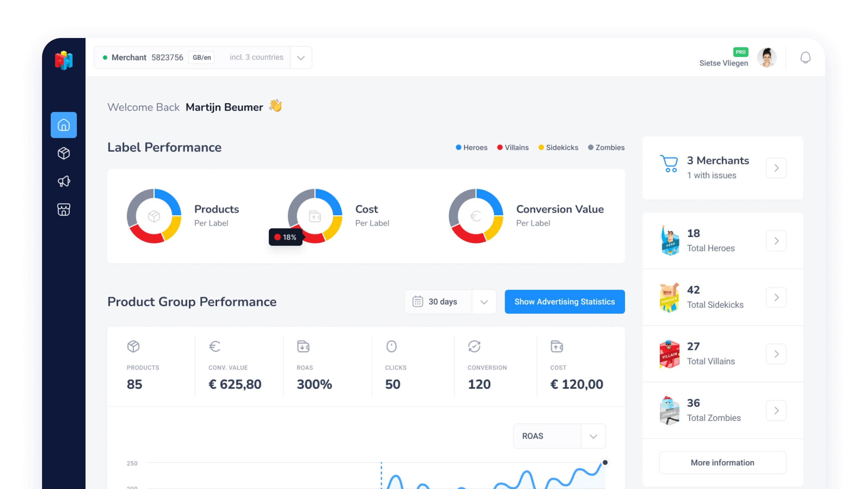
Task: Click the shopping cart Merchants icon
Action: (x=669, y=164)
